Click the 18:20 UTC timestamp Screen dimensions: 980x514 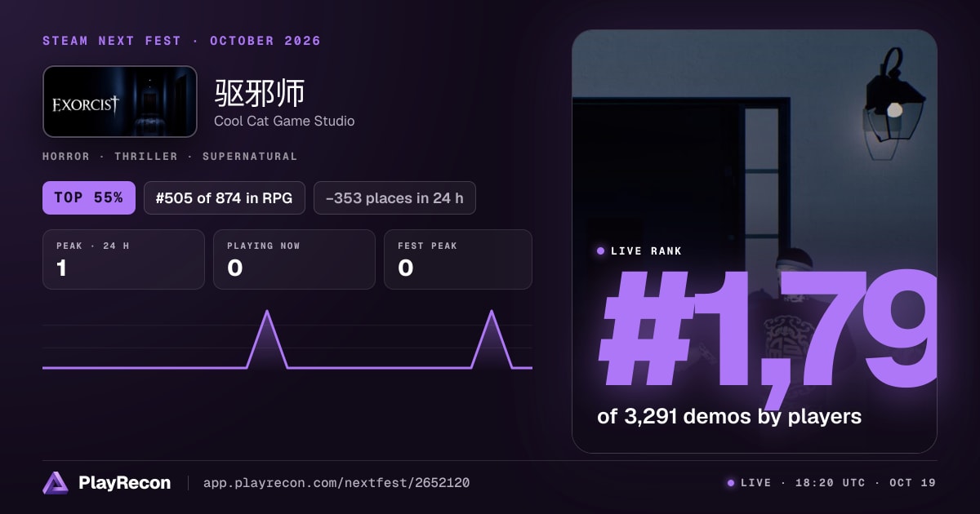click(831, 483)
